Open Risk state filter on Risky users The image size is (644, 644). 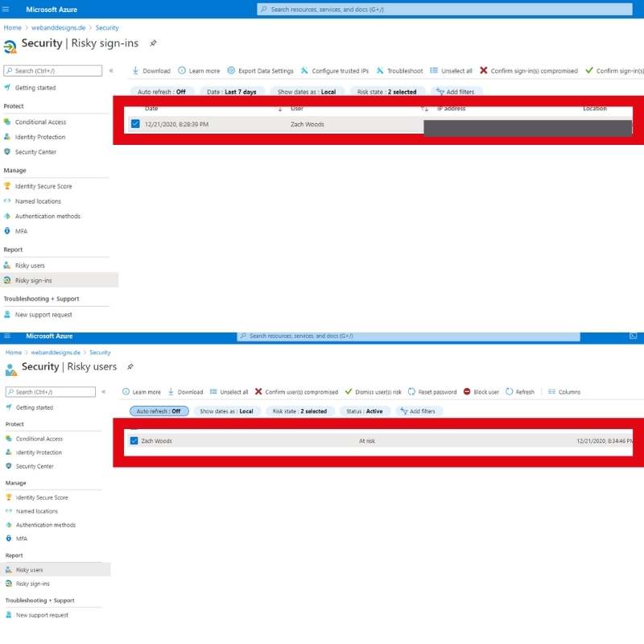pyautogui.click(x=299, y=411)
